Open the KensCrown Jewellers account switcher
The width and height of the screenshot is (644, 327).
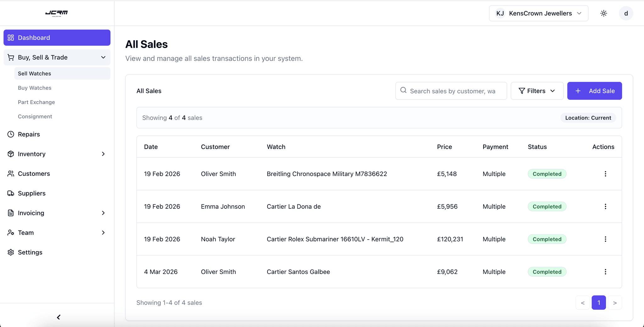pos(538,13)
